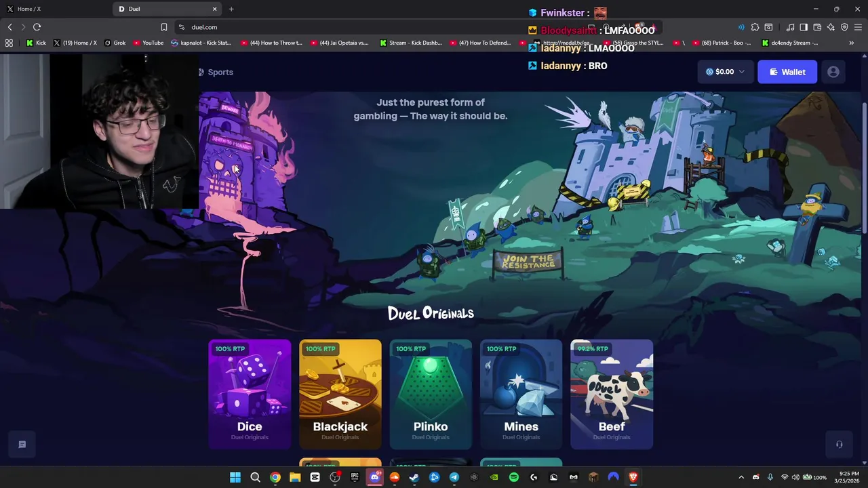This screenshot has width=868, height=488.
Task: Click the media playing sound-wave icon
Action: coord(741,27)
